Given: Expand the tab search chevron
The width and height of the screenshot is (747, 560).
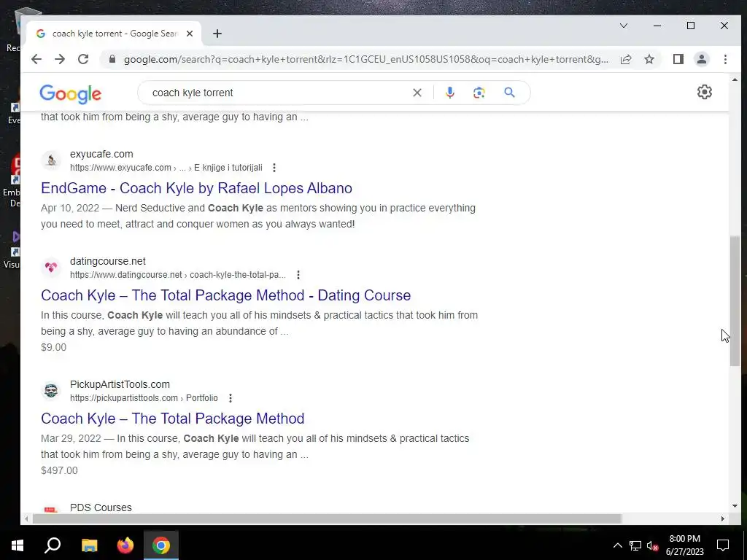Looking at the screenshot, I should click(x=624, y=26).
